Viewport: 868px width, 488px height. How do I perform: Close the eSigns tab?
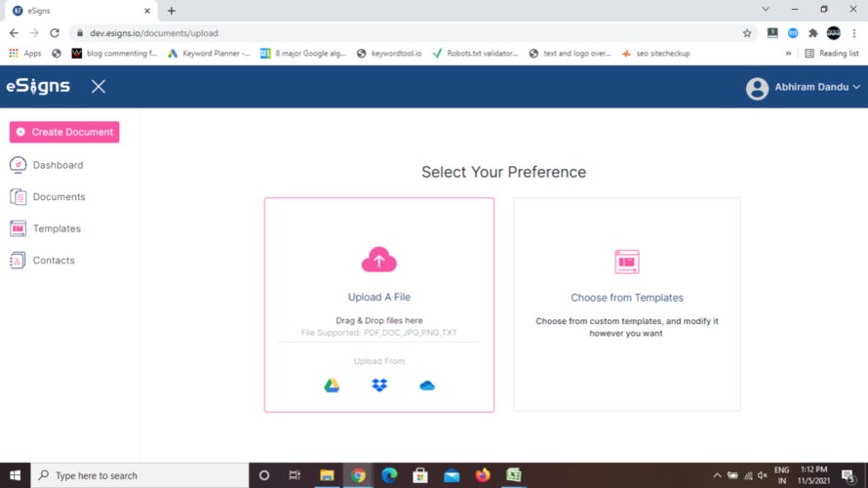(147, 11)
